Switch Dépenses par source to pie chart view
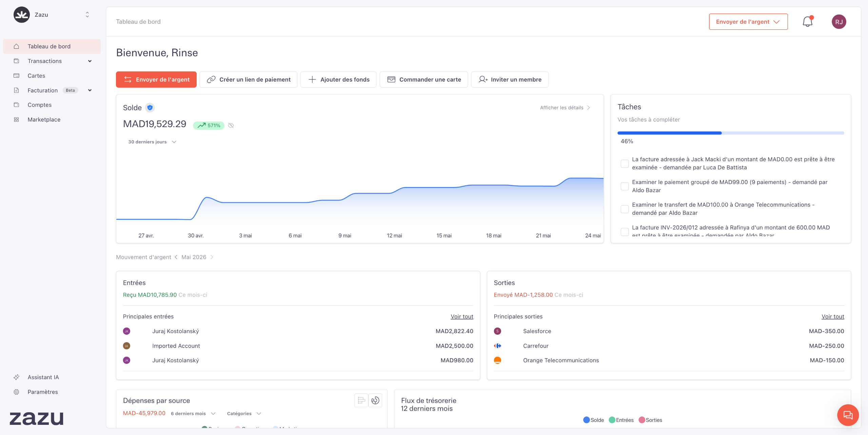This screenshot has height=435, width=868. (x=375, y=400)
